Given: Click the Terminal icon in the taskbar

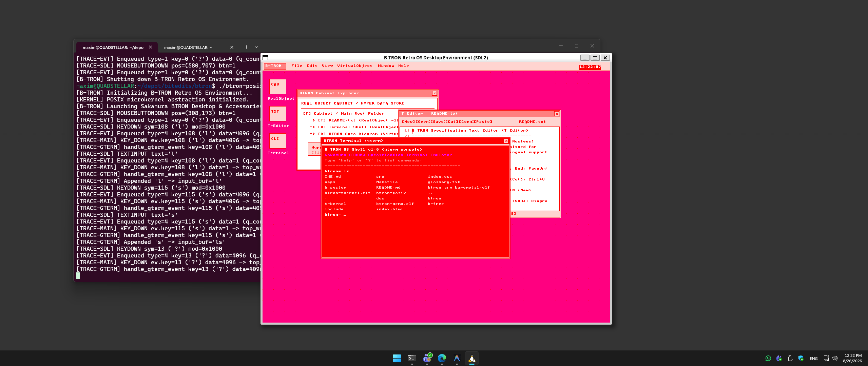Looking at the screenshot, I should coord(412,358).
